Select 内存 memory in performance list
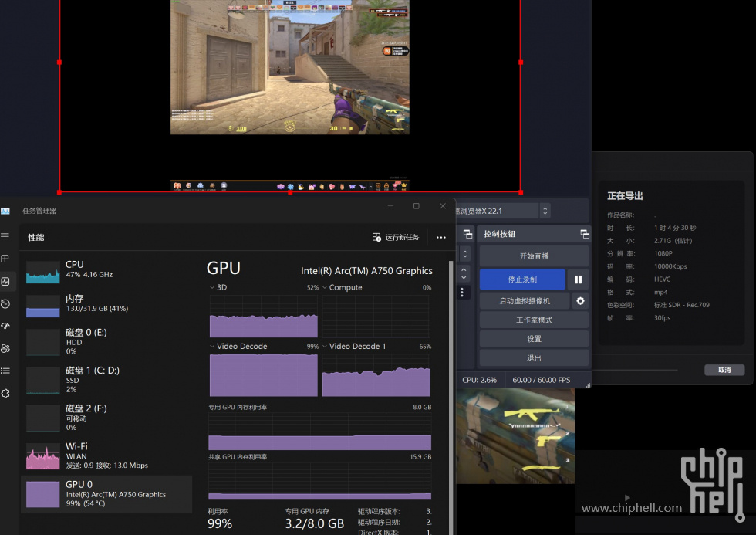Viewport: 756px width, 535px height. 106,306
